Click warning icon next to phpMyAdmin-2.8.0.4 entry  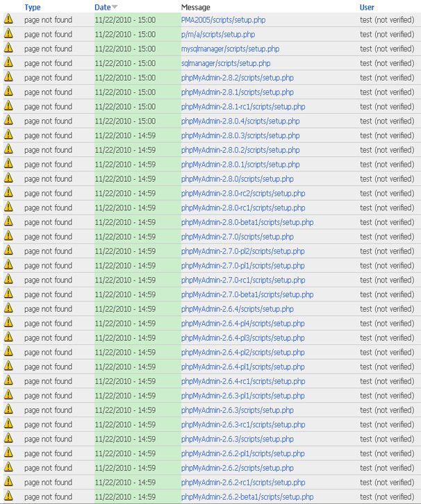tap(8, 121)
